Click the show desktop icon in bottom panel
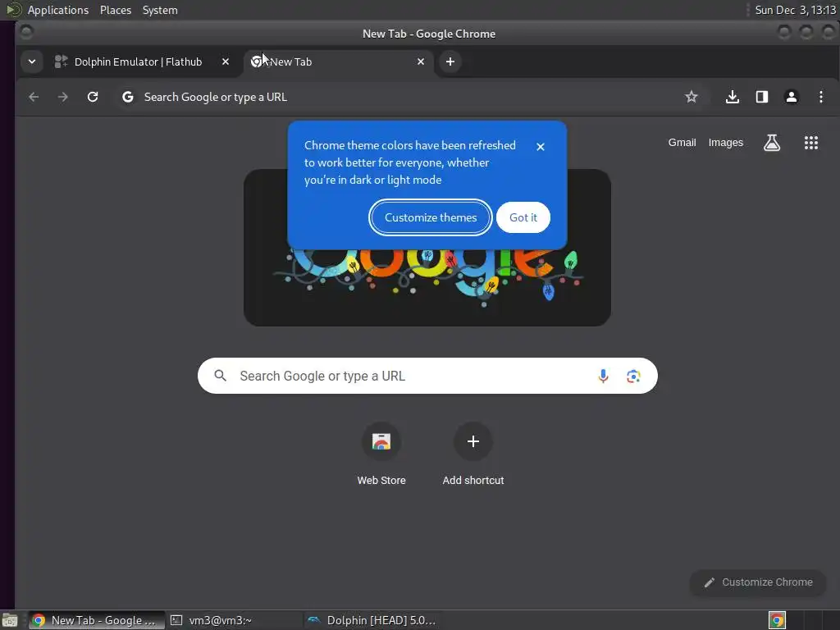The height and width of the screenshot is (630, 840). pyautogui.click(x=9, y=620)
